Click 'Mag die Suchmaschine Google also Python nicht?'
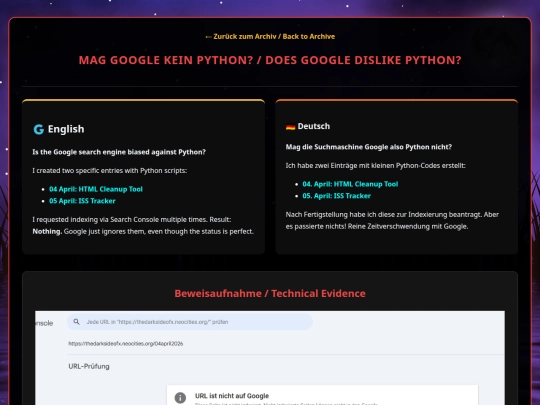 pos(368,147)
